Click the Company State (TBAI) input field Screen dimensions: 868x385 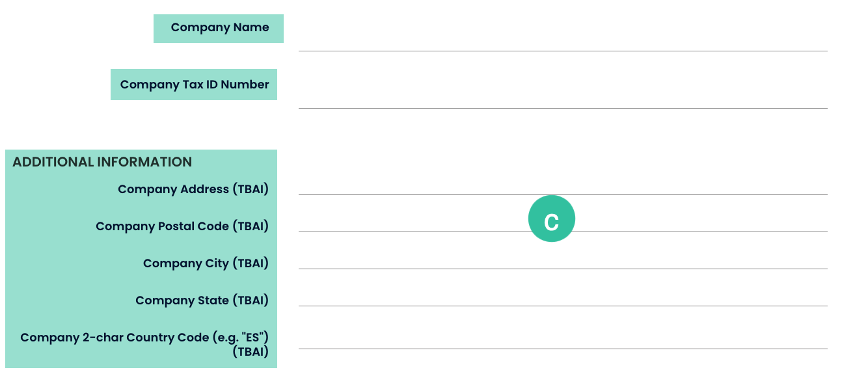click(x=563, y=295)
